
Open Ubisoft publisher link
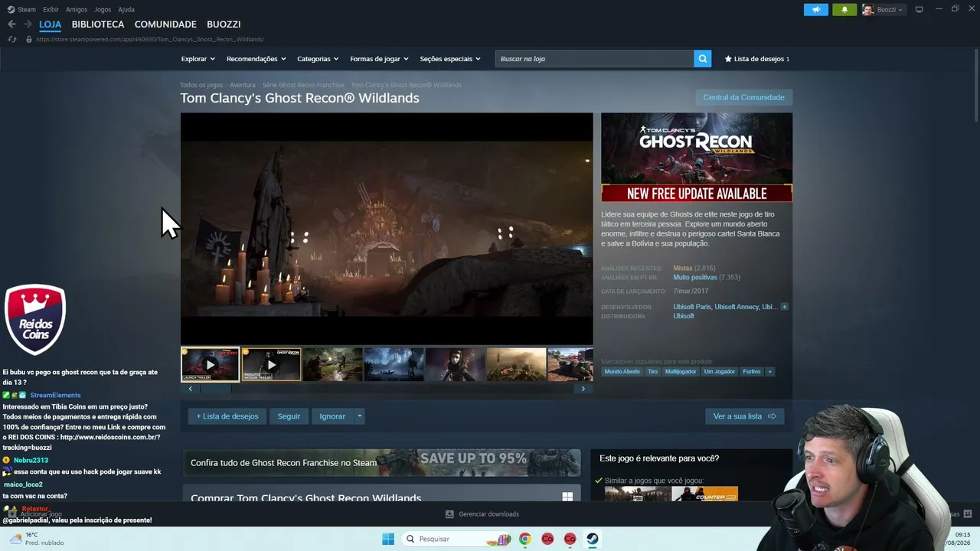(684, 316)
